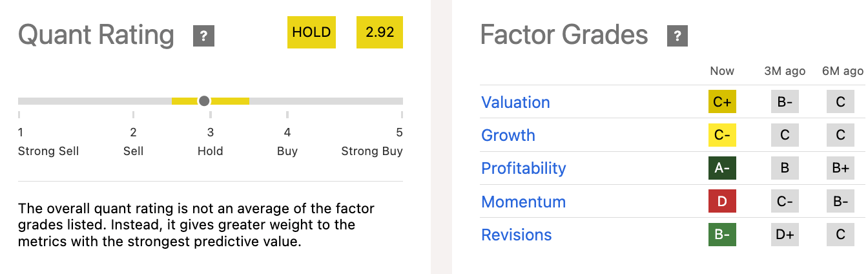868x274 pixels.
Task: Click the quant rating slider handle
Action: point(204,101)
